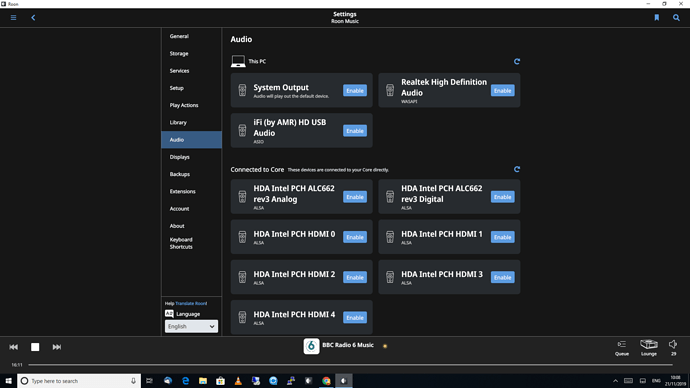
Task: Click the playback progress bar
Action: point(350,365)
